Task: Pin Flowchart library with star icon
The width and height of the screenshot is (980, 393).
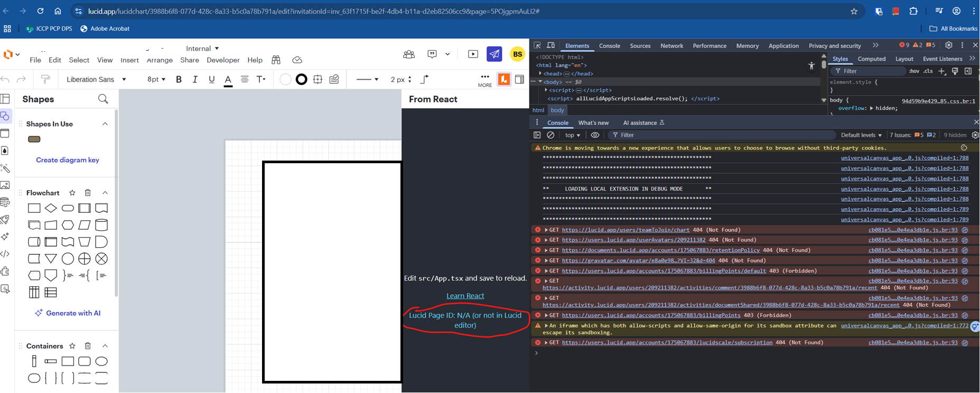Action: pyautogui.click(x=72, y=193)
